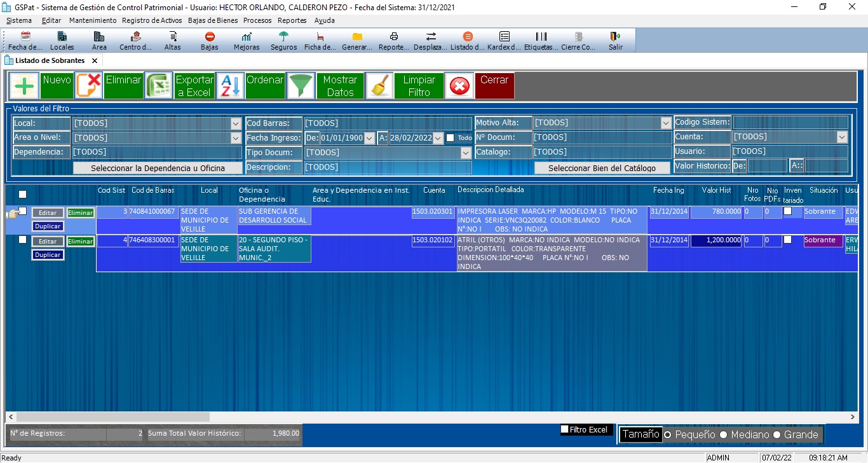Open the Bajas toolbar icon
The width and height of the screenshot is (868, 463).
tap(210, 41)
